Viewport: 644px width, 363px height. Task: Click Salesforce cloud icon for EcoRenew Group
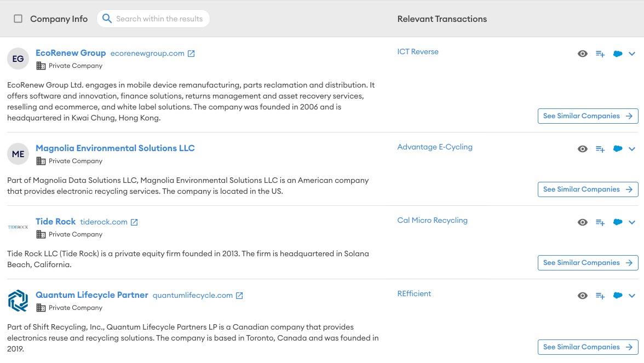click(617, 54)
